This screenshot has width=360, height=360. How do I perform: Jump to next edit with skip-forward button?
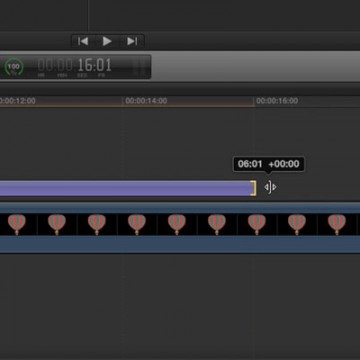pyautogui.click(x=132, y=41)
